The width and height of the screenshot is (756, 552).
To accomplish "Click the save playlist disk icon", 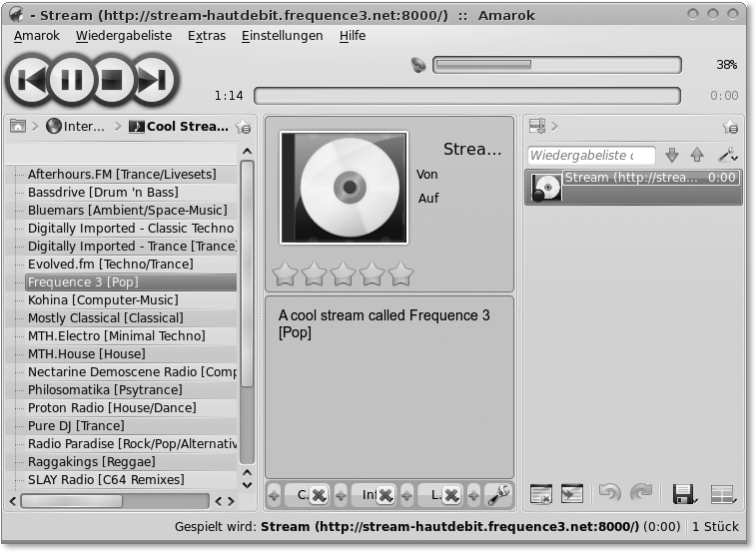I will [684, 493].
